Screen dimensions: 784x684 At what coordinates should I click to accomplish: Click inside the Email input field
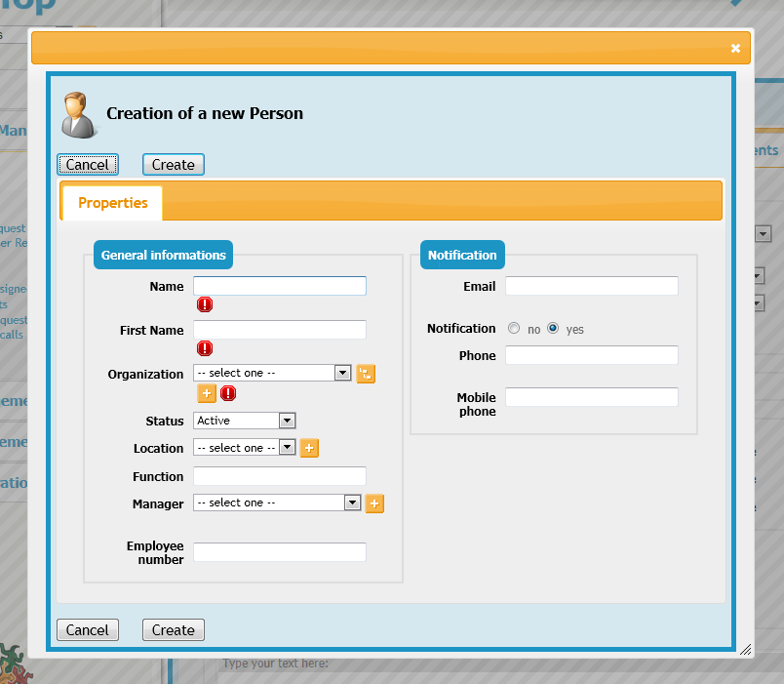(591, 285)
